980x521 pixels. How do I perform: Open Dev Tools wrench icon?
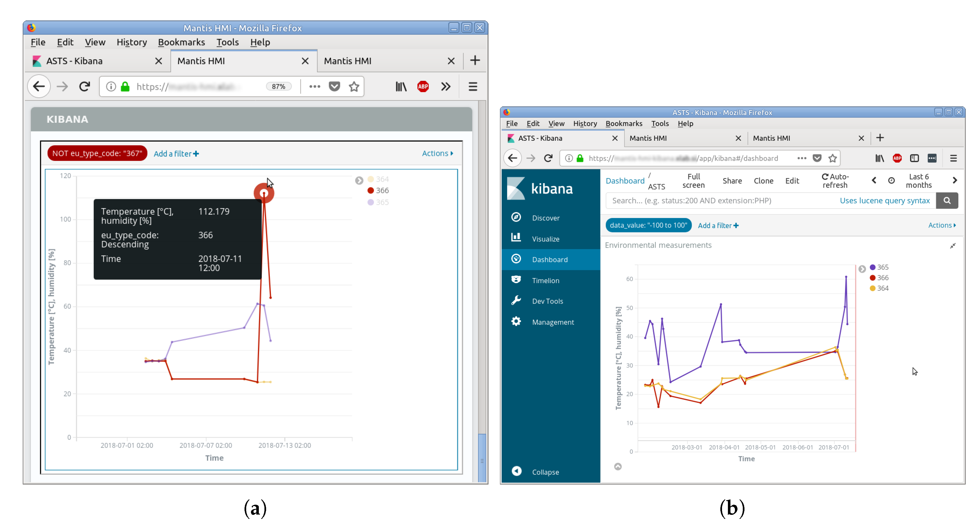(516, 301)
